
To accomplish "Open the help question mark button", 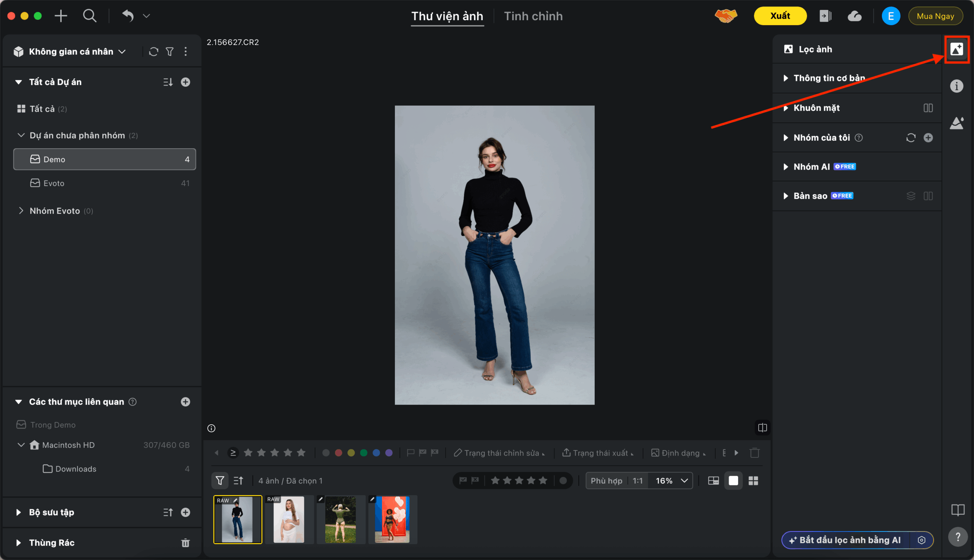I will click(958, 537).
